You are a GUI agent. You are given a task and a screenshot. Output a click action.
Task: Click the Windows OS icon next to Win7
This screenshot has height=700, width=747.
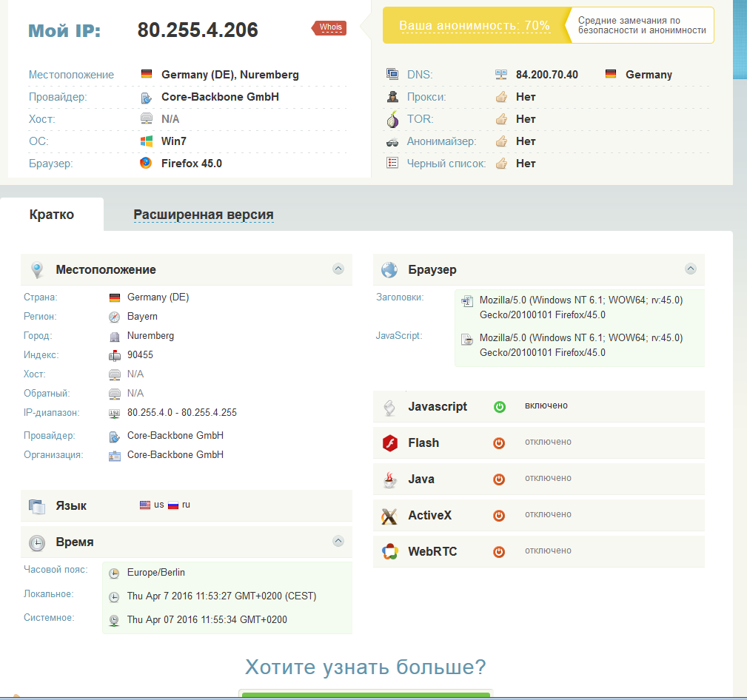point(146,141)
